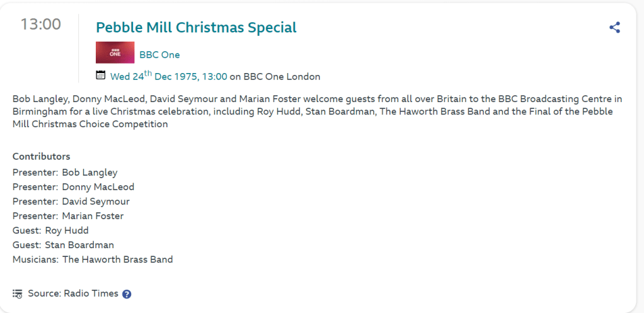Click the calendar icon beside the date
This screenshot has height=313, width=644.
[100, 76]
